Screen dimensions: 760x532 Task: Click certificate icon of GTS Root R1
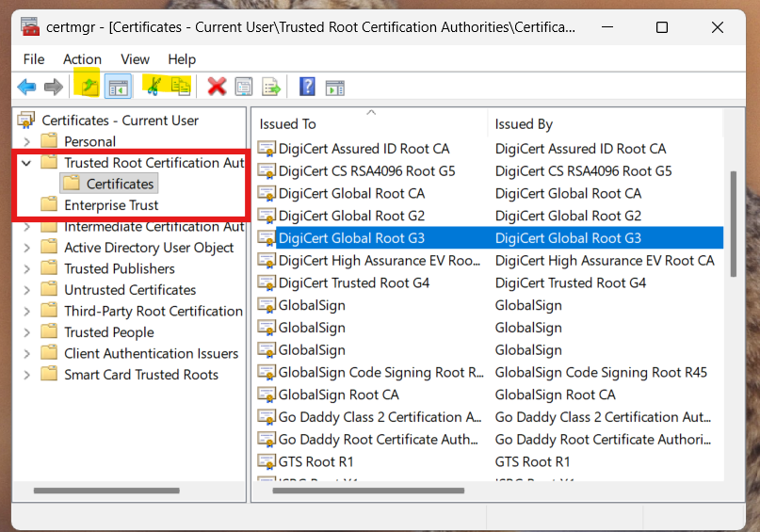(267, 461)
